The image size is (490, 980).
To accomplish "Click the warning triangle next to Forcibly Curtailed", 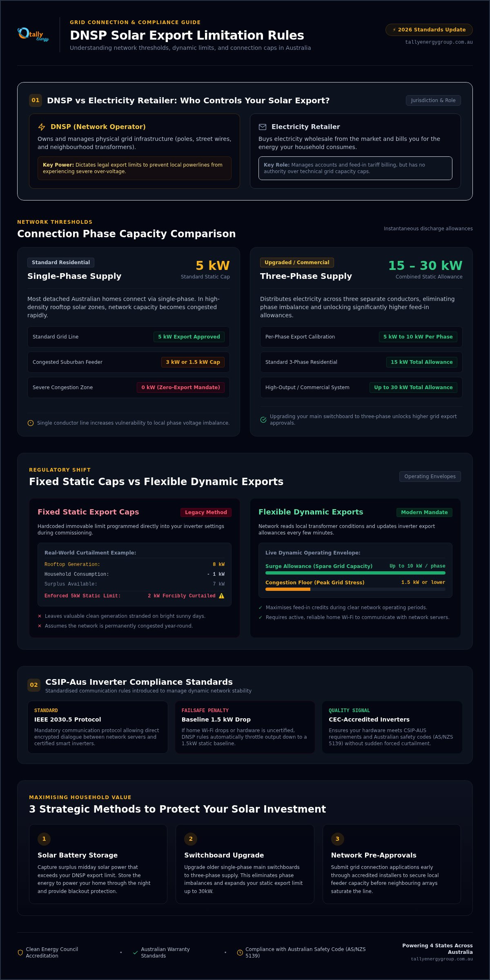I will (x=221, y=596).
